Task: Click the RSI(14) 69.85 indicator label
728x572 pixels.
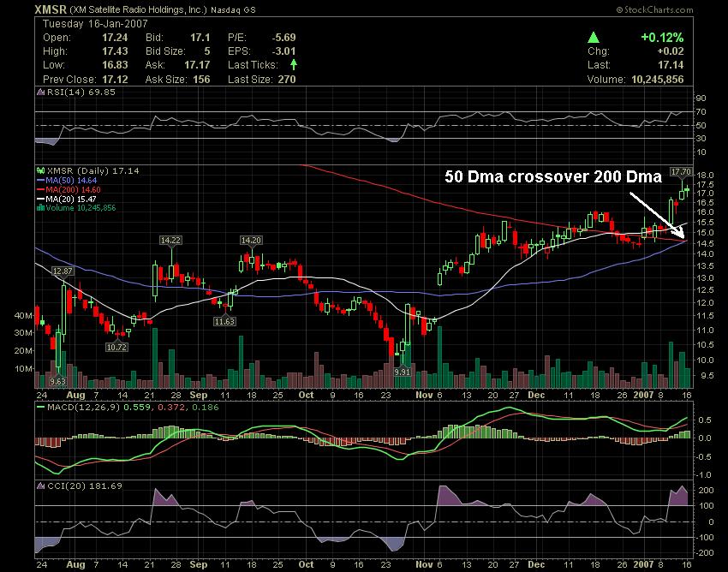Action: pyautogui.click(x=81, y=92)
